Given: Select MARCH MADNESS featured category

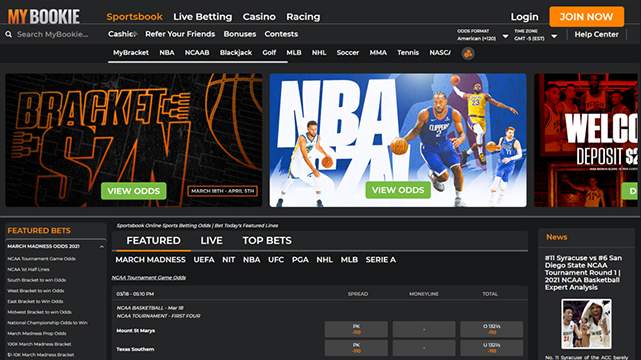Looking at the screenshot, I should [150, 260].
